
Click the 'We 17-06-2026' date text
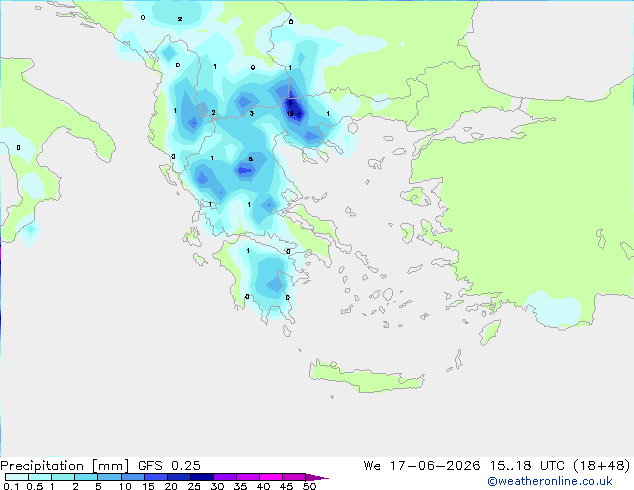pyautogui.click(x=422, y=466)
